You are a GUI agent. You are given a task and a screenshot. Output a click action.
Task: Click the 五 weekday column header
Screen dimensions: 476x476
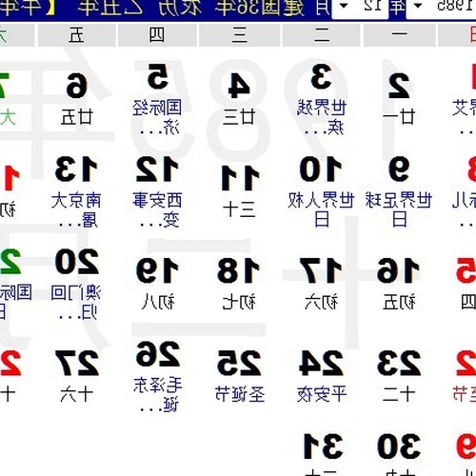pyautogui.click(x=76, y=35)
